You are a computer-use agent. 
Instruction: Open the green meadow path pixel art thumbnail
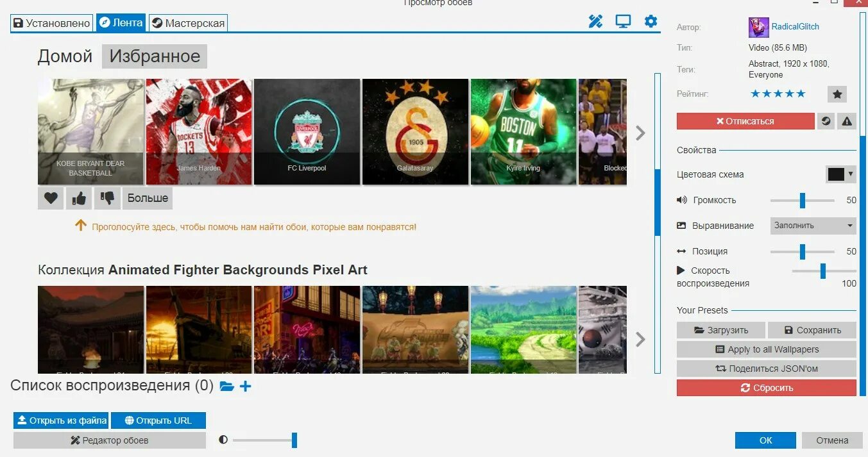tap(523, 329)
